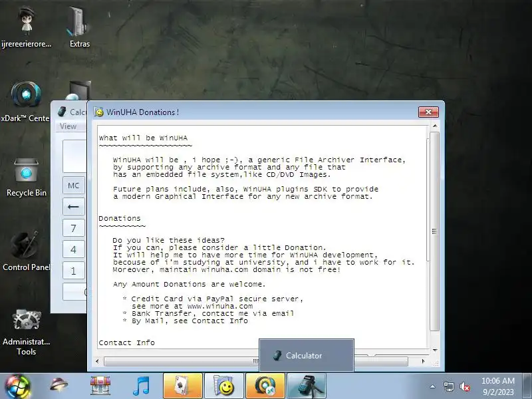Click the 'Donations' heading text
The width and height of the screenshot is (532, 399).
tap(120, 219)
